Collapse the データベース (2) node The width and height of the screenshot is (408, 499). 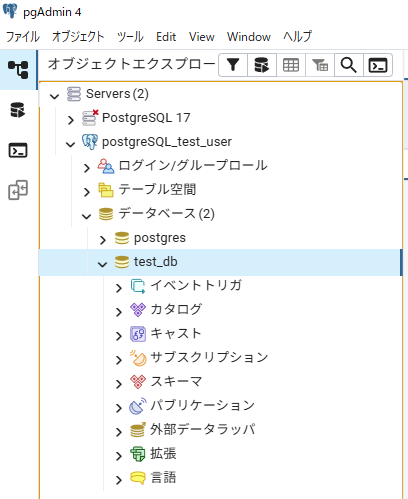(86, 216)
